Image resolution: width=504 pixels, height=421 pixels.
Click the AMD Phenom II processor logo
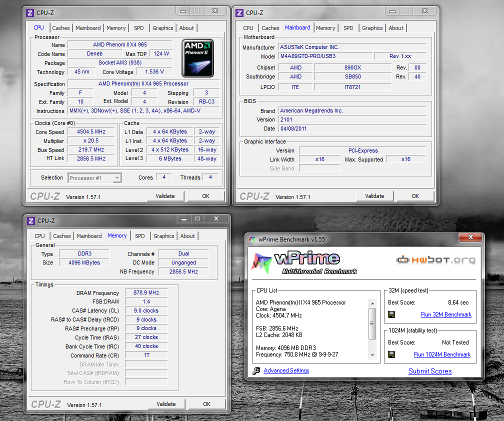[x=197, y=58]
